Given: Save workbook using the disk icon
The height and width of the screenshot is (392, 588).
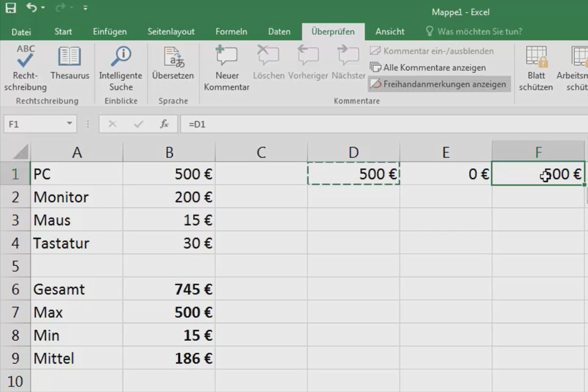Looking at the screenshot, I should 10,8.
